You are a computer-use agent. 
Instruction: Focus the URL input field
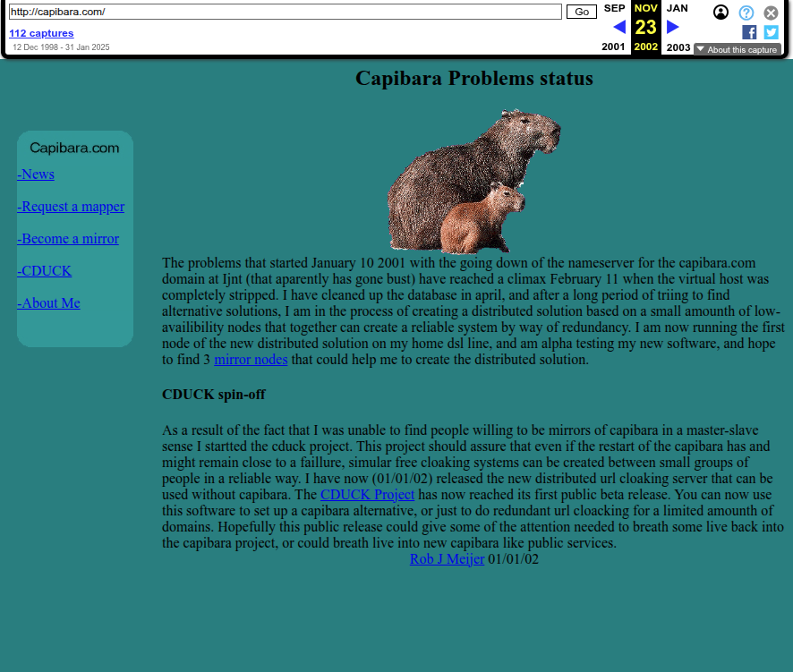pyautogui.click(x=285, y=12)
